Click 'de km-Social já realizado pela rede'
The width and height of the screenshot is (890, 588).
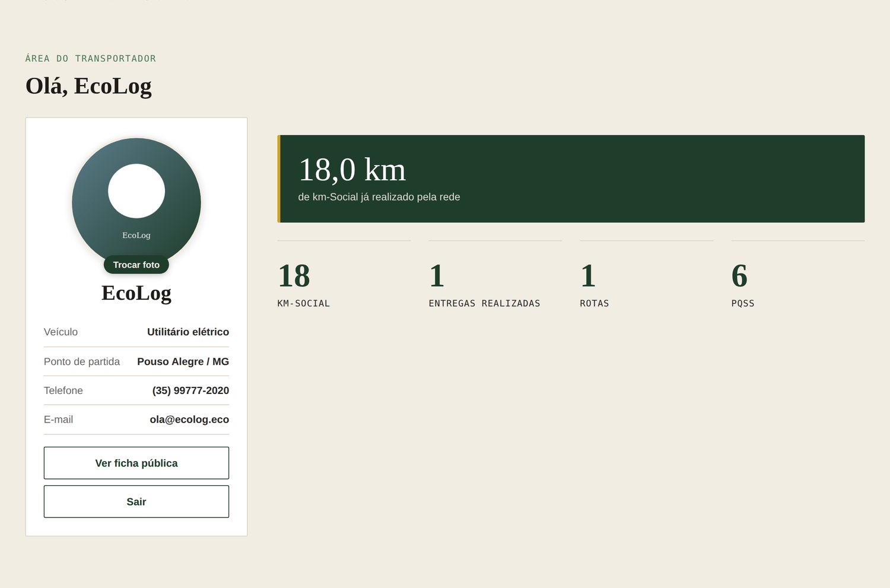pos(379,197)
